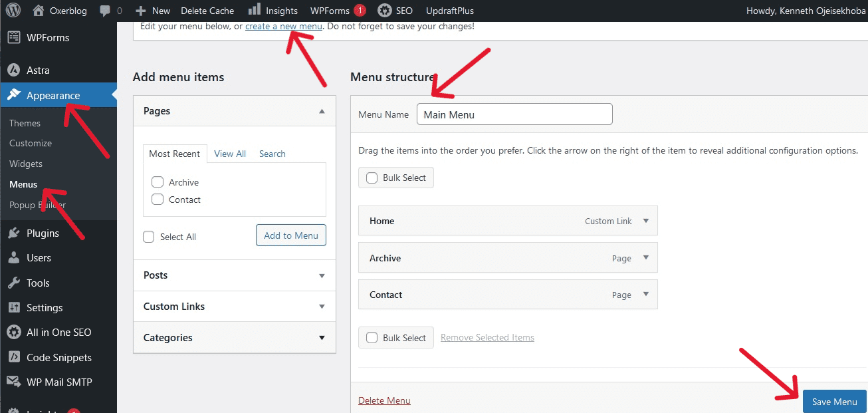Open Themes submenu item
Image resolution: width=868 pixels, height=413 pixels.
point(25,123)
